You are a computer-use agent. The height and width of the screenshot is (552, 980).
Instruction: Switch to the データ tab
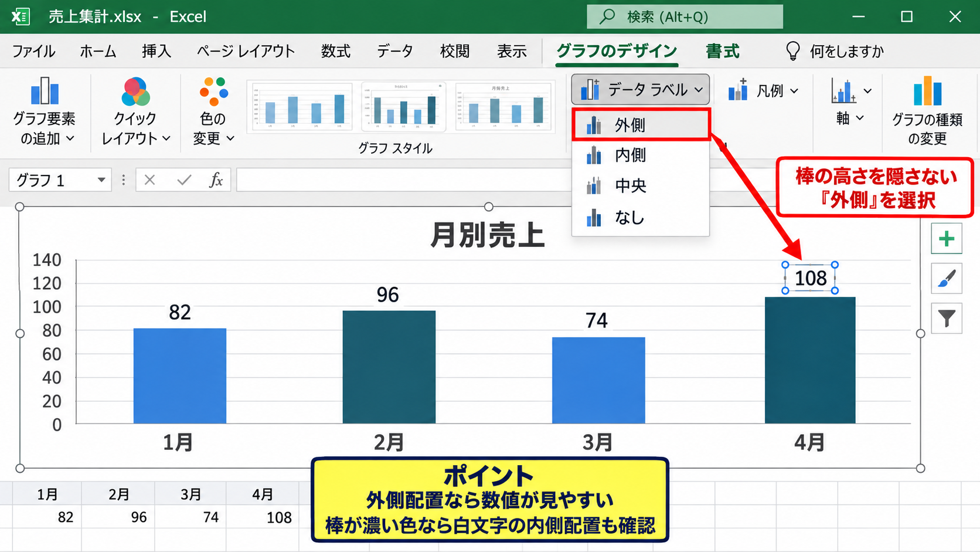(395, 51)
